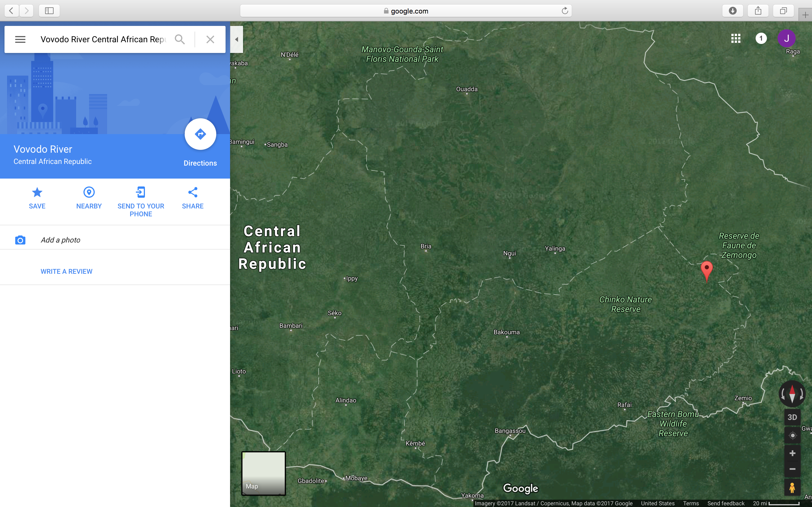Image resolution: width=812 pixels, height=507 pixels.
Task: Save Vovodo River with star icon
Action: (37, 198)
